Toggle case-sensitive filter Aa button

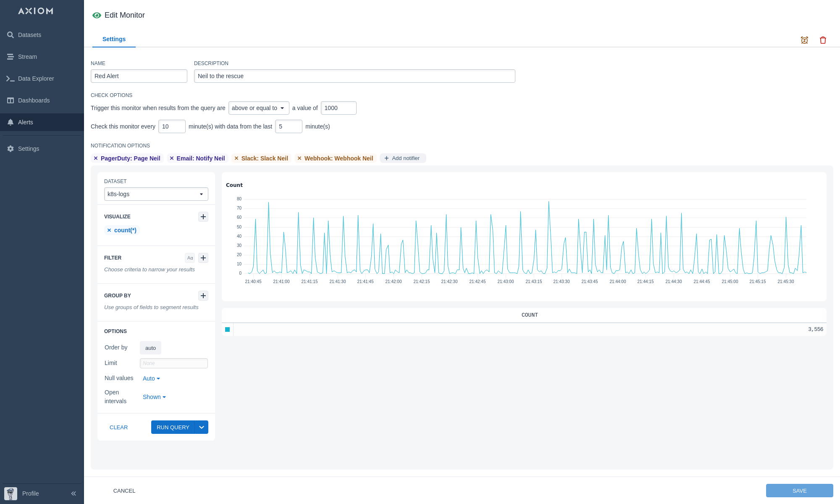click(190, 258)
